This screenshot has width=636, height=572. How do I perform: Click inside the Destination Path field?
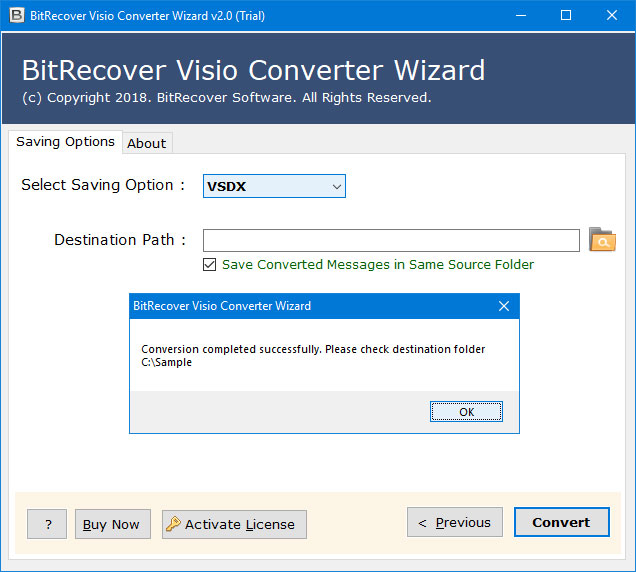[391, 240]
